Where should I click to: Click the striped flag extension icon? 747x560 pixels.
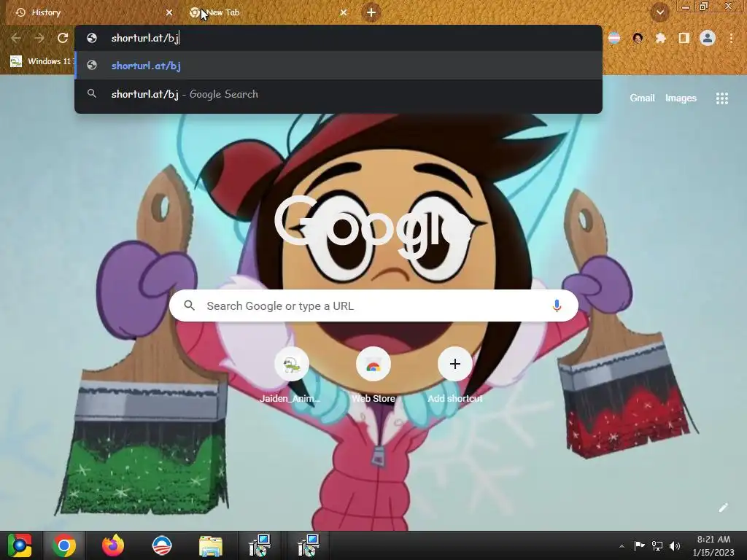pyautogui.click(x=614, y=38)
